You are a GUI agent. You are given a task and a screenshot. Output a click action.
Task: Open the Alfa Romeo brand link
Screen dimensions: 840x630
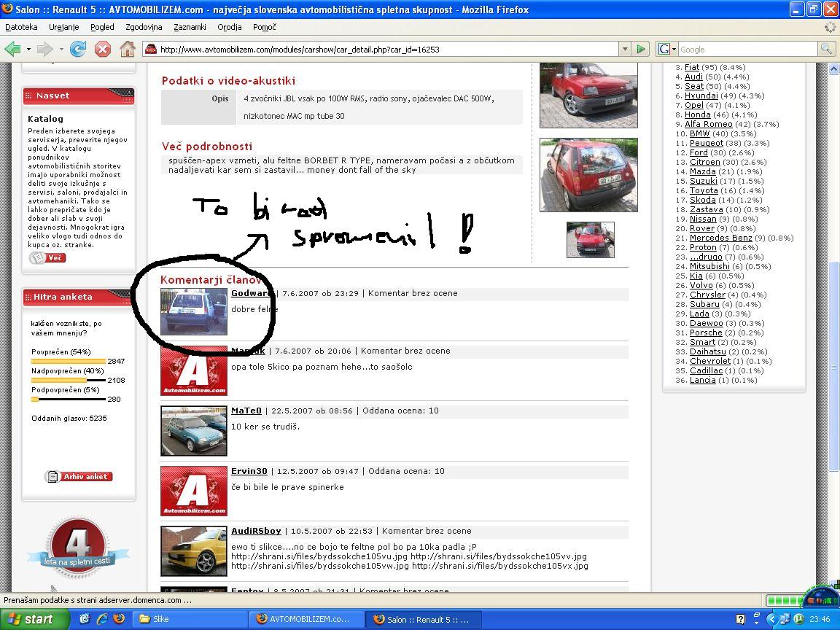(708, 124)
